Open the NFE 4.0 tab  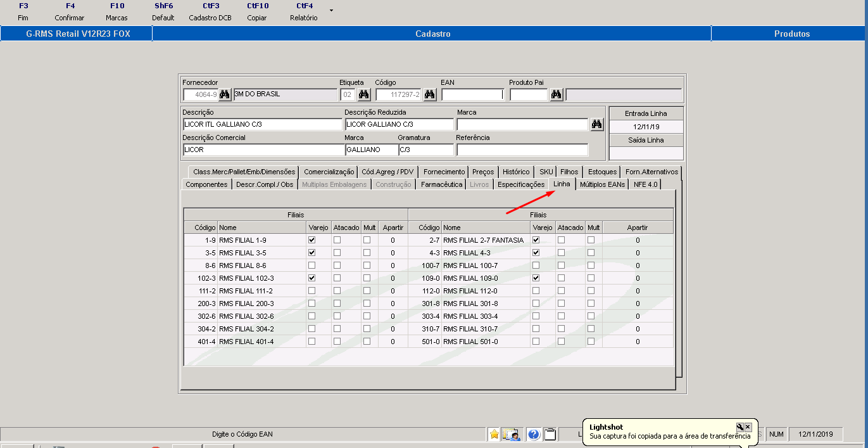(645, 184)
